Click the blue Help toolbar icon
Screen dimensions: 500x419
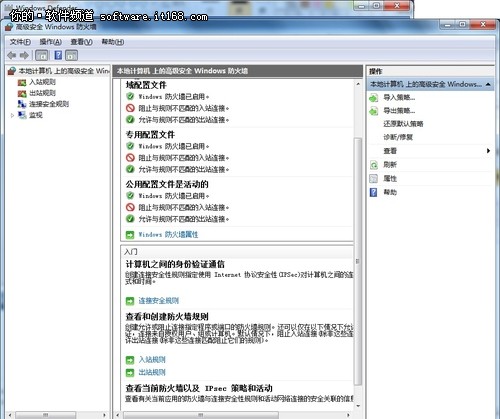[x=58, y=55]
